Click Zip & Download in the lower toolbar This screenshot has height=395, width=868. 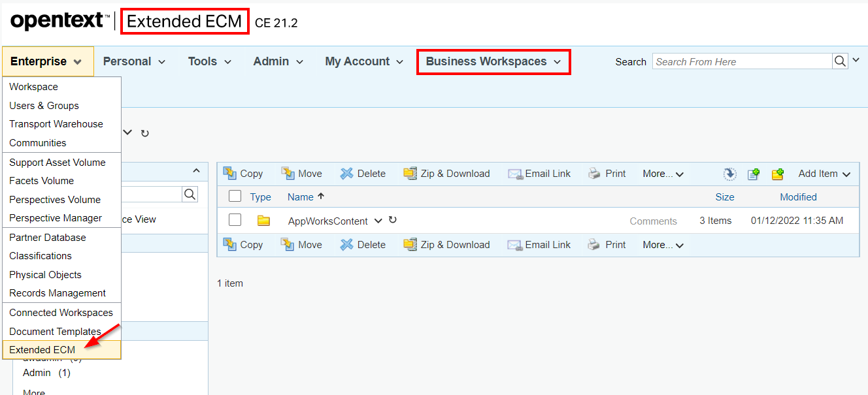tap(446, 245)
